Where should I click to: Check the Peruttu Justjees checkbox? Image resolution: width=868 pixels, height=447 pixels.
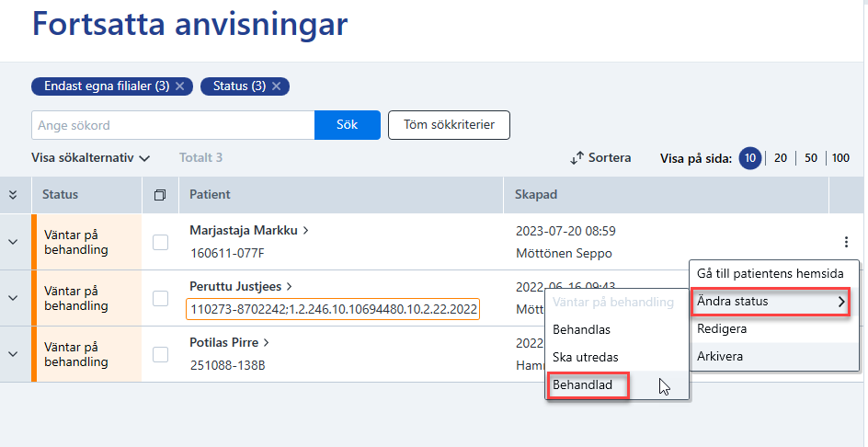161,298
